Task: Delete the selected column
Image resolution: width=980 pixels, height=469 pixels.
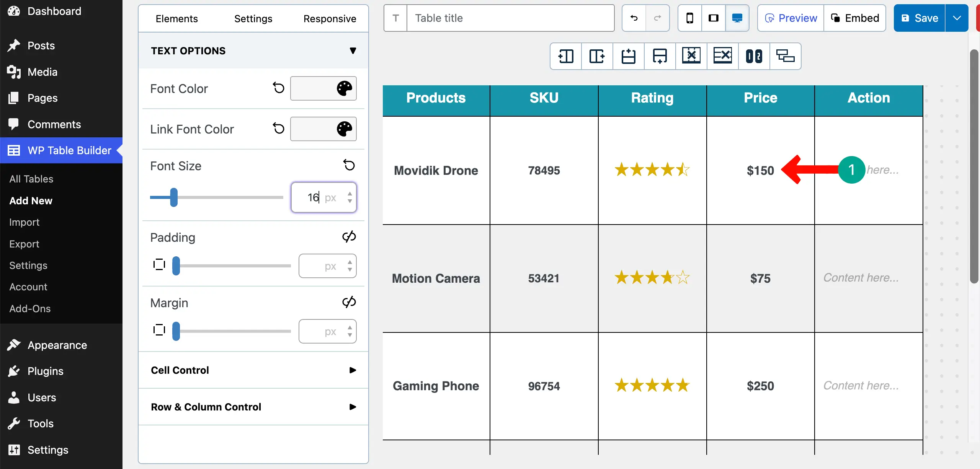Action: coord(691,56)
